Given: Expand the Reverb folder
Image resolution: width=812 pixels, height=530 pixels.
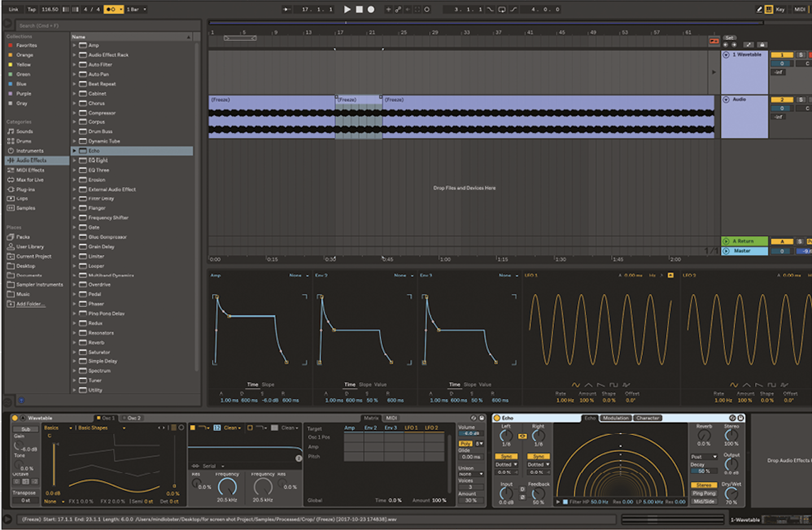Looking at the screenshot, I should pyautogui.click(x=74, y=342).
